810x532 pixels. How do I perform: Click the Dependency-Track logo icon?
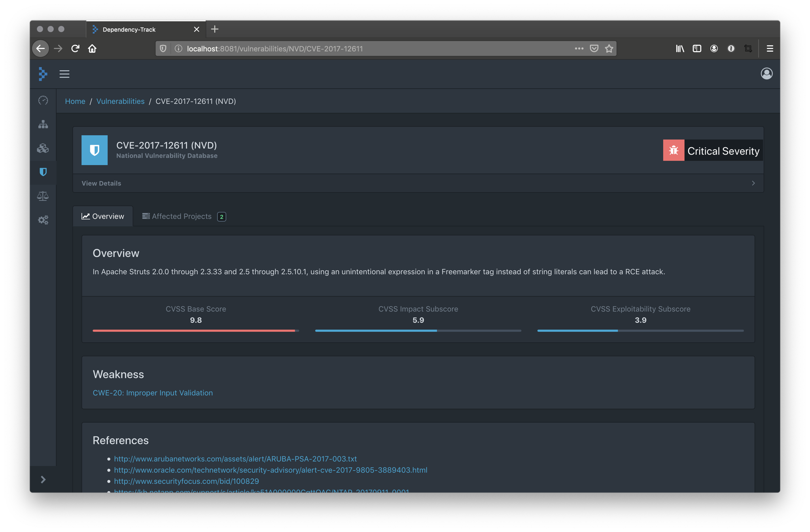[x=43, y=74]
